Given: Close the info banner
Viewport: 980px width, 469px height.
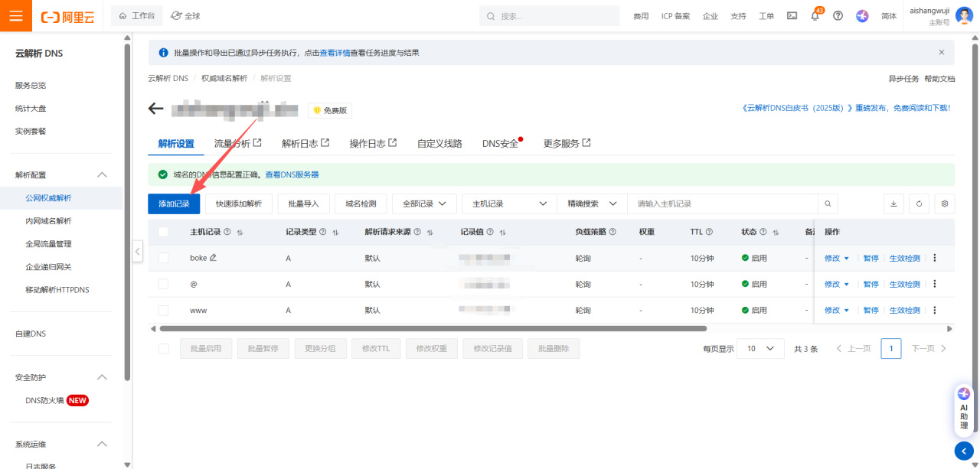Looking at the screenshot, I should click(942, 52).
